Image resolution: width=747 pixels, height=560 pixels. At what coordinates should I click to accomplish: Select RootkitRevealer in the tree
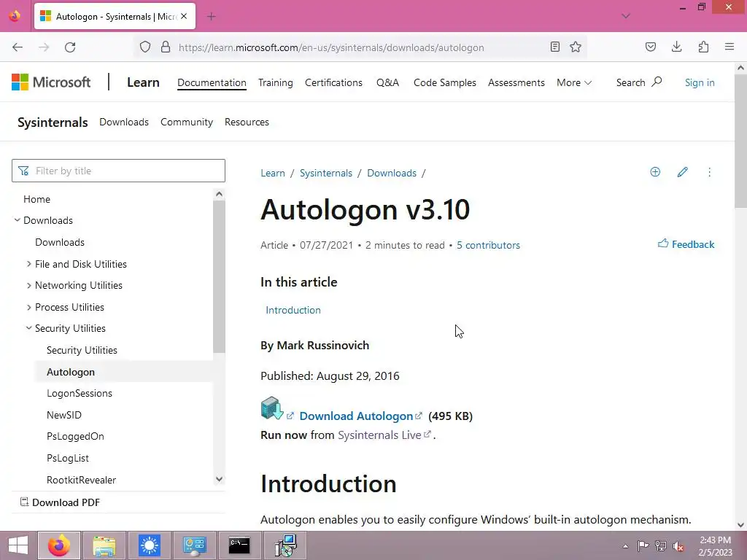82,480
